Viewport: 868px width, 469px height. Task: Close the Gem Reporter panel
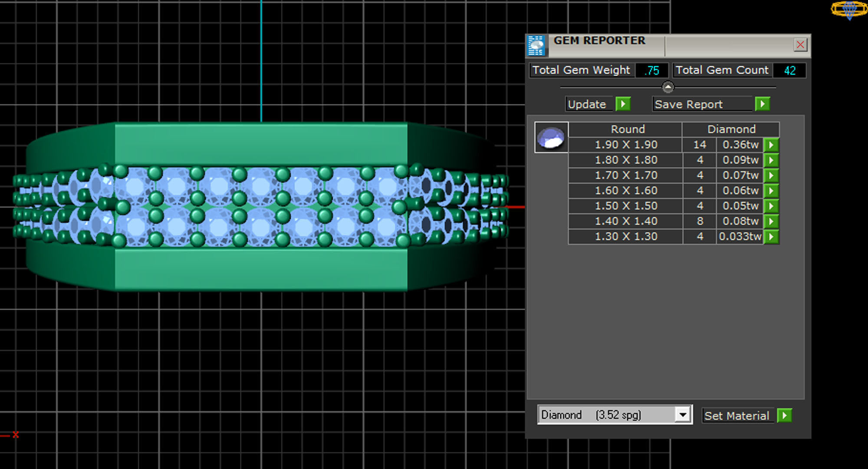pos(800,45)
